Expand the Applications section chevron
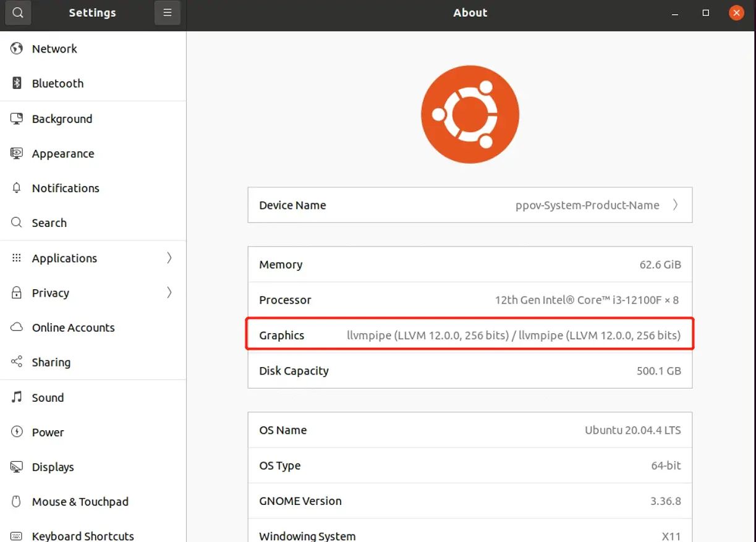Image resolution: width=756 pixels, height=542 pixels. 169,258
